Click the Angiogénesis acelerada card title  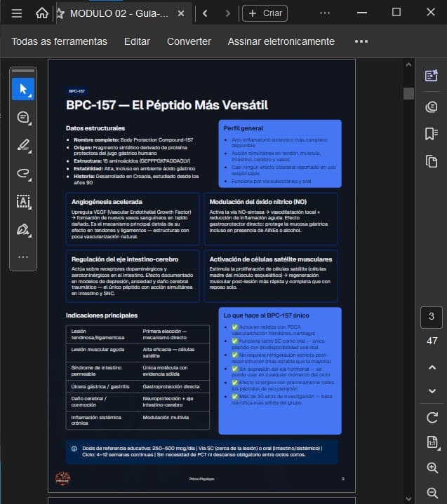[x=107, y=202]
